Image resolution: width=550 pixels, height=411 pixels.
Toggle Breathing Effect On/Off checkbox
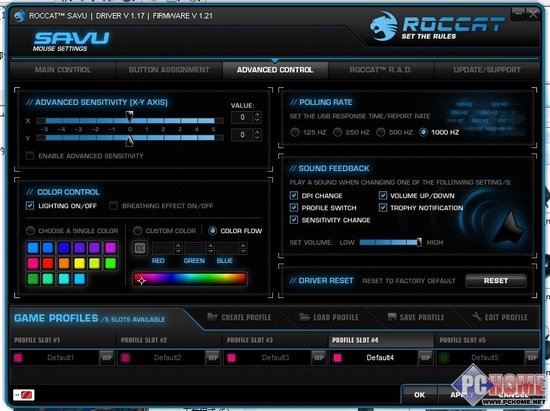[113, 206]
